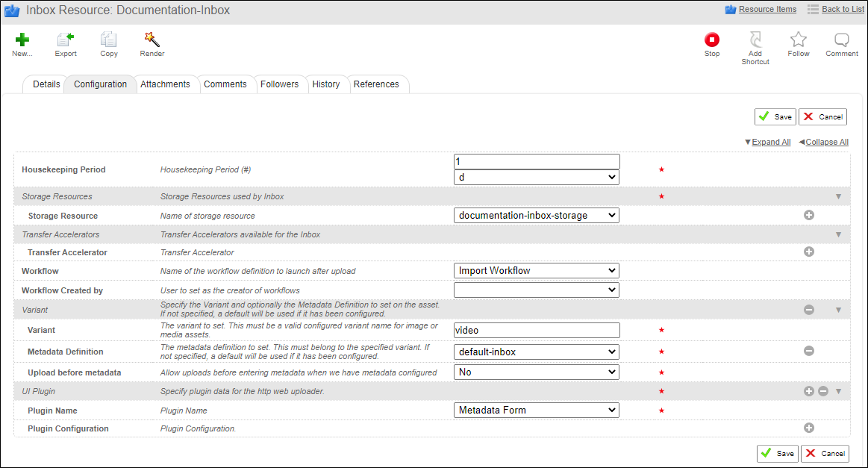Click the Add Shortcut icon
Viewport: 868px width, 468px height.
755,39
